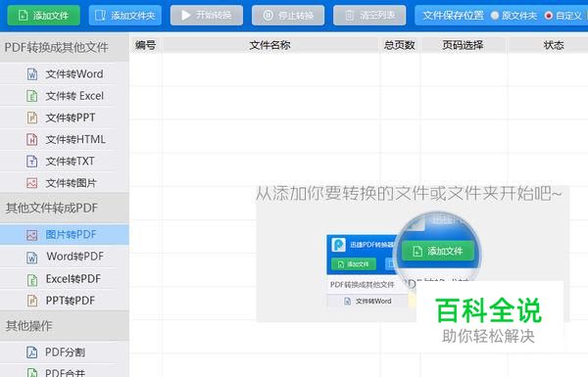Open the 文件转TXT menu item
The image size is (588, 377).
(x=65, y=162)
